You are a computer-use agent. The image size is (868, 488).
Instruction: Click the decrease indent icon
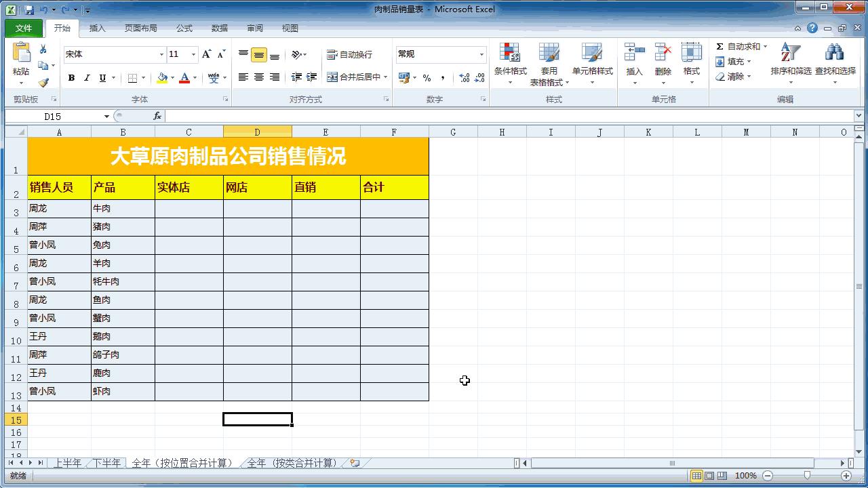click(x=296, y=77)
